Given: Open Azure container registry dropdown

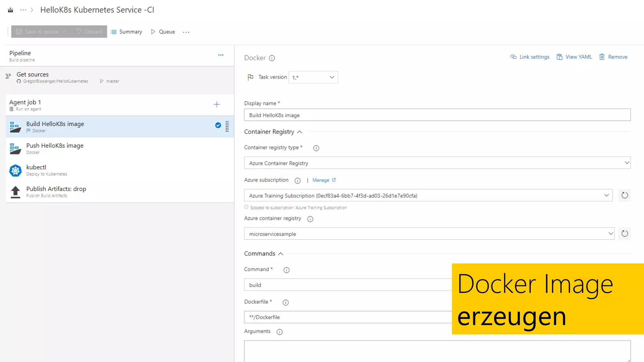Looking at the screenshot, I should [x=429, y=233].
